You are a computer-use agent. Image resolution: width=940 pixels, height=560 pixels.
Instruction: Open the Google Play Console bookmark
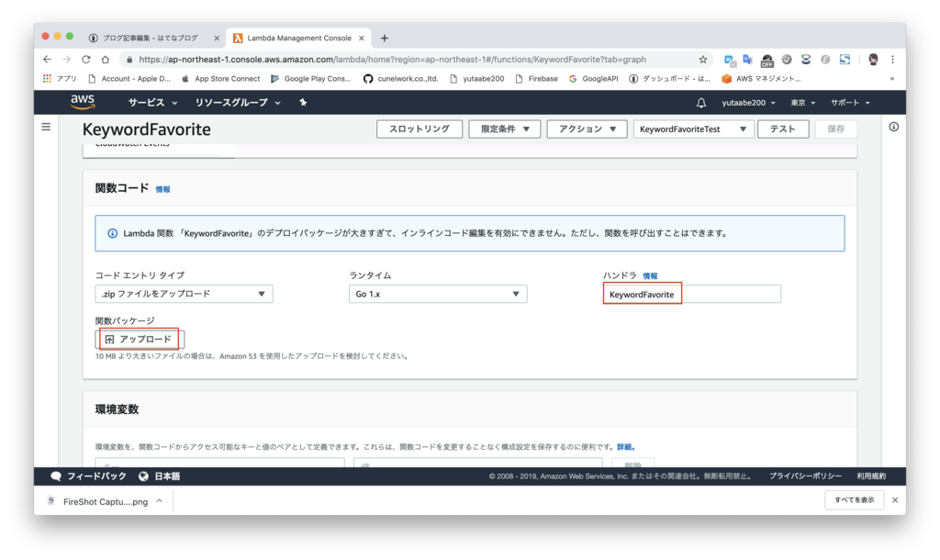[310, 79]
